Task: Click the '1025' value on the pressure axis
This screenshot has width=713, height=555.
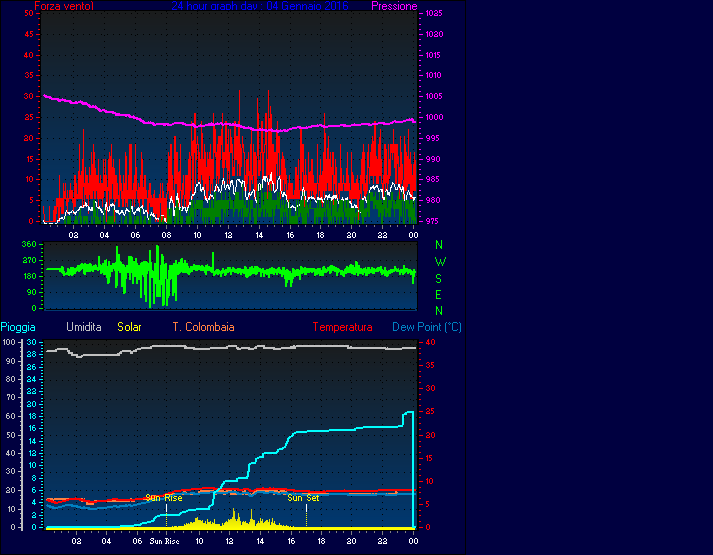Action: pyautogui.click(x=434, y=14)
